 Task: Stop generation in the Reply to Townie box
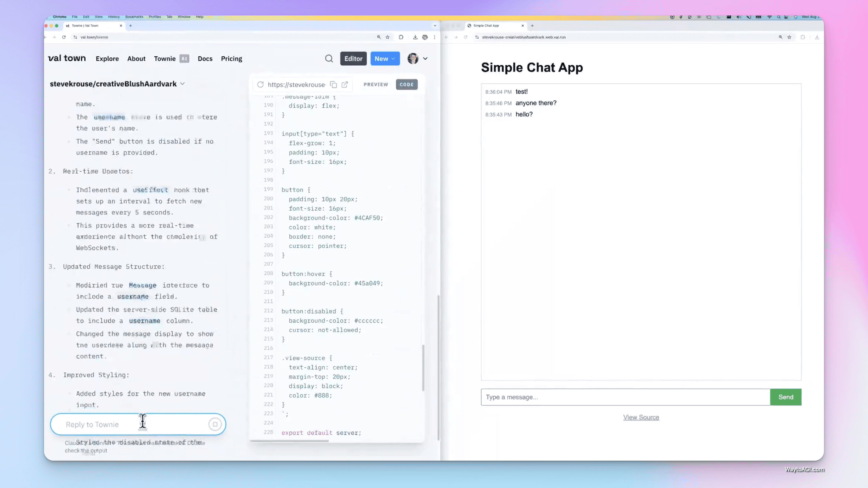215,424
